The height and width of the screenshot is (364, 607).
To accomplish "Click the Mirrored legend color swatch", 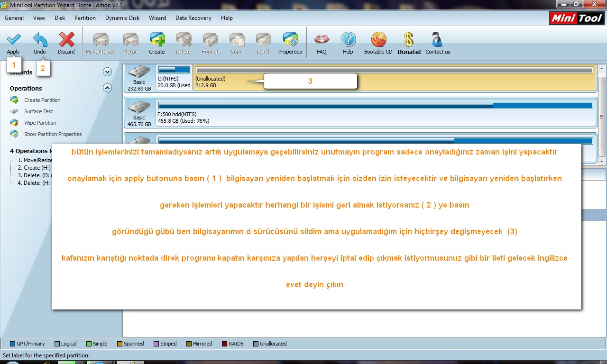I will [x=189, y=344].
